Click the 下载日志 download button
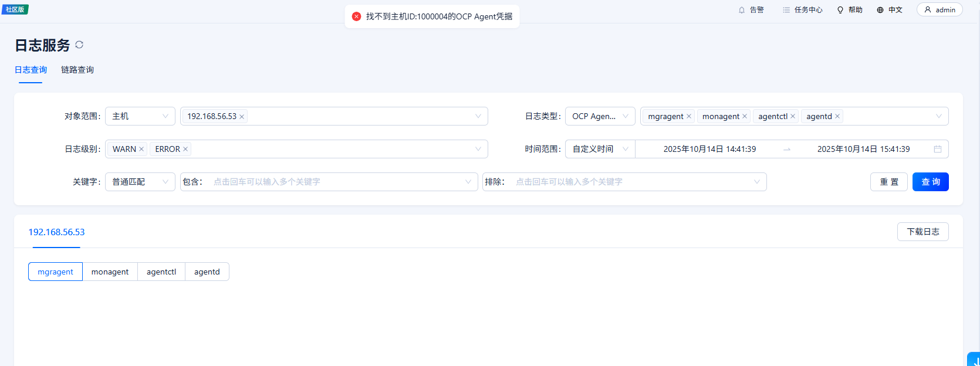This screenshot has width=980, height=366. 922,232
